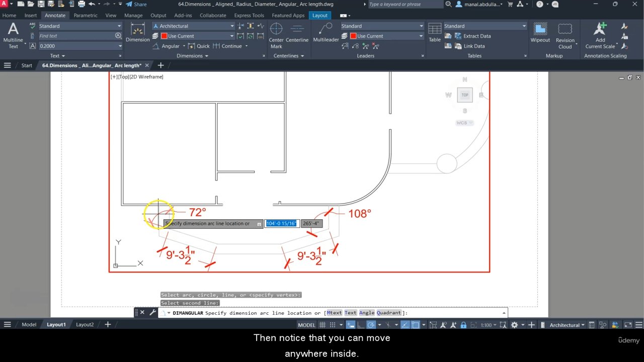
Task: Click the Customize command line wrench icon
Action: (x=152, y=312)
